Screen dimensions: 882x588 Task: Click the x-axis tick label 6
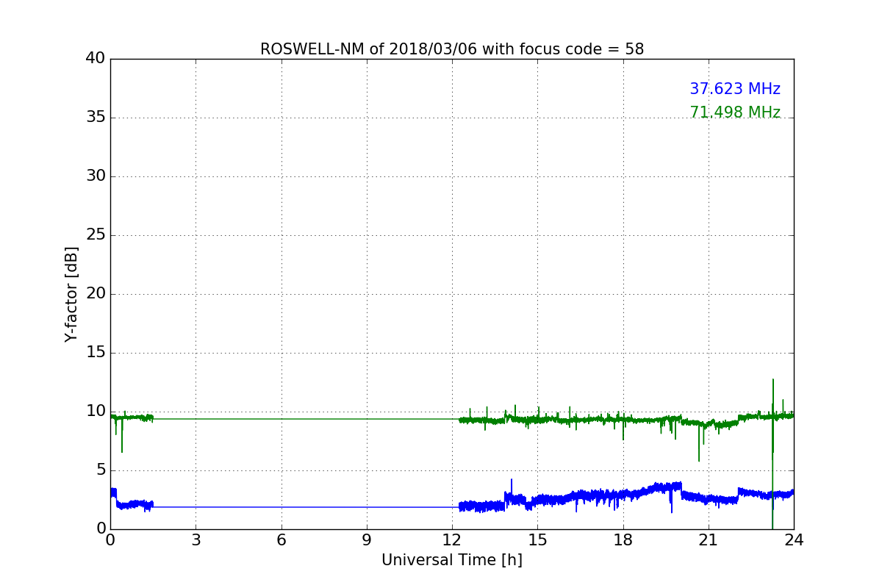(282, 540)
